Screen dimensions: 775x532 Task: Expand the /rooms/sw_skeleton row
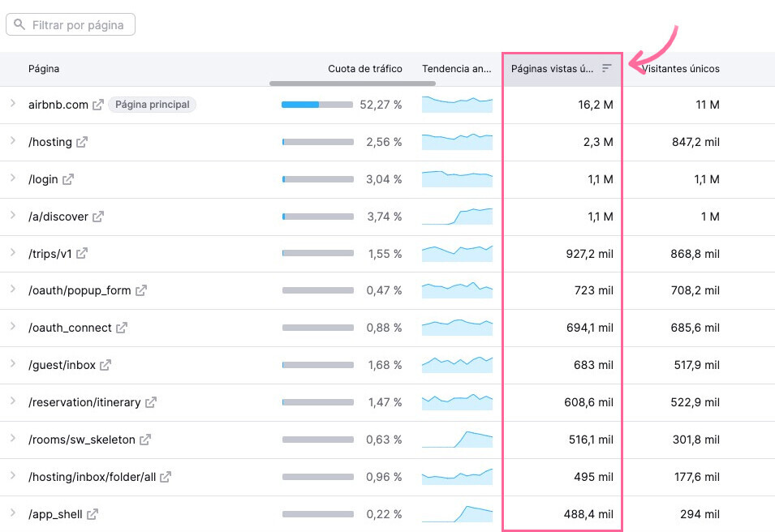click(13, 439)
